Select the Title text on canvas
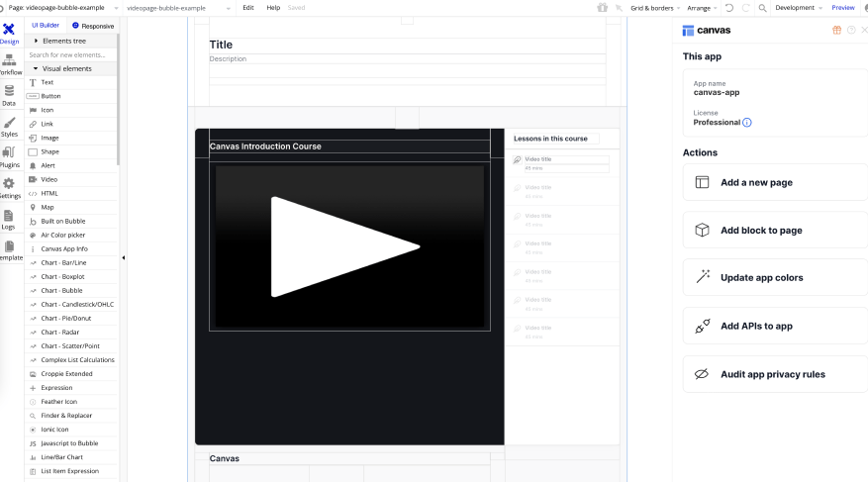Viewport: 868px width, 482px height. (221, 45)
